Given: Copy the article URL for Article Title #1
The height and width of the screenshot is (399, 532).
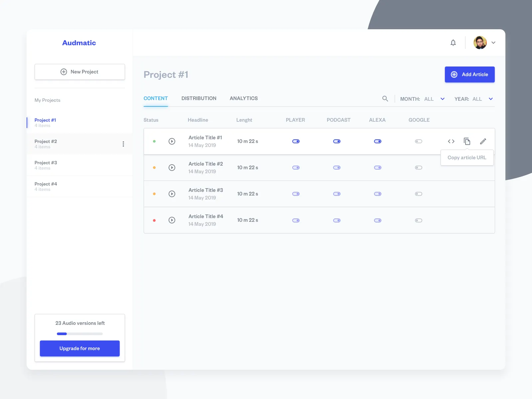Looking at the screenshot, I should click(467, 141).
